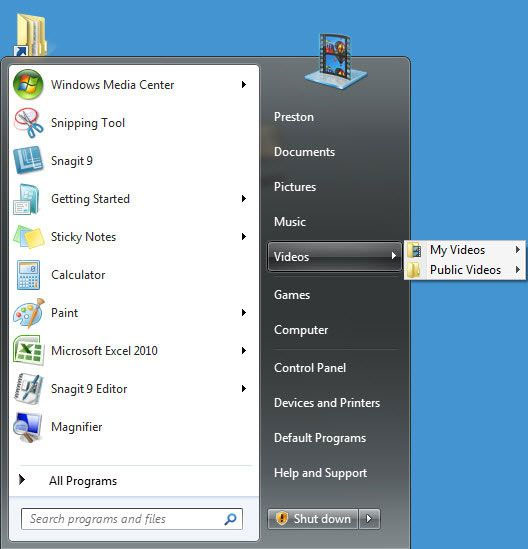Launch Paint via its palette icon
The image size is (528, 549).
tap(29, 313)
